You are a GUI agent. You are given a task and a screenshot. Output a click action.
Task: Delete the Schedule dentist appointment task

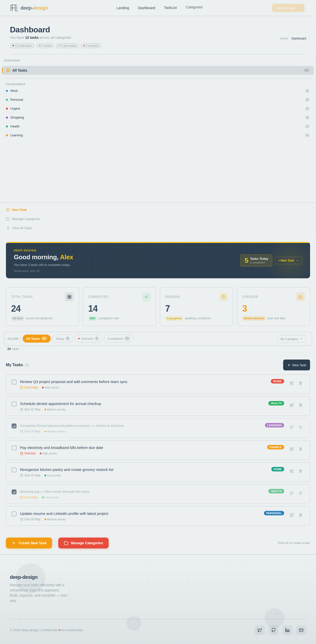point(300,405)
